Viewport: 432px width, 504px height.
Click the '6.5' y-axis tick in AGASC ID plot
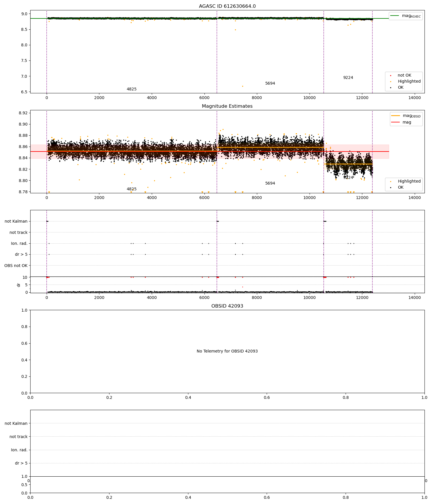(x=24, y=92)
